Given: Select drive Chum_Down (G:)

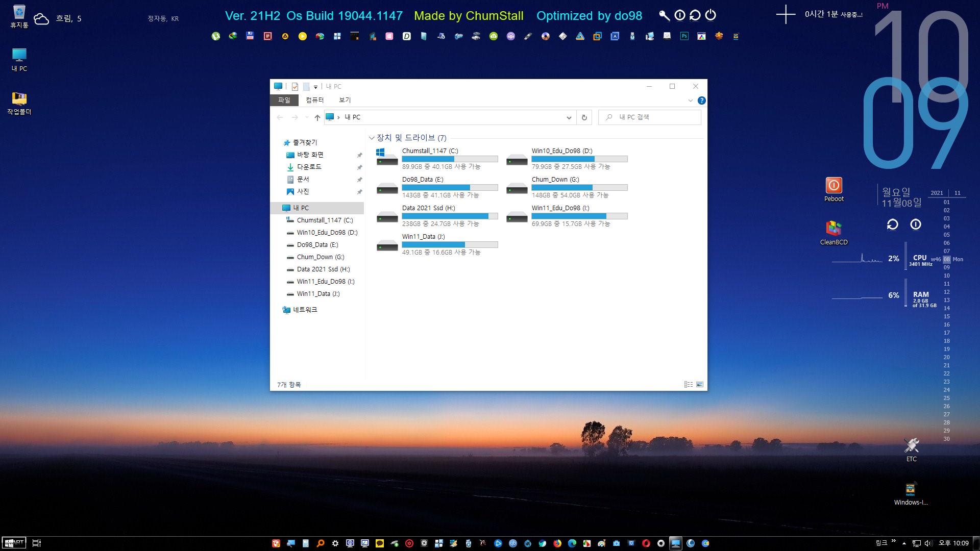Looking at the screenshot, I should click(567, 187).
